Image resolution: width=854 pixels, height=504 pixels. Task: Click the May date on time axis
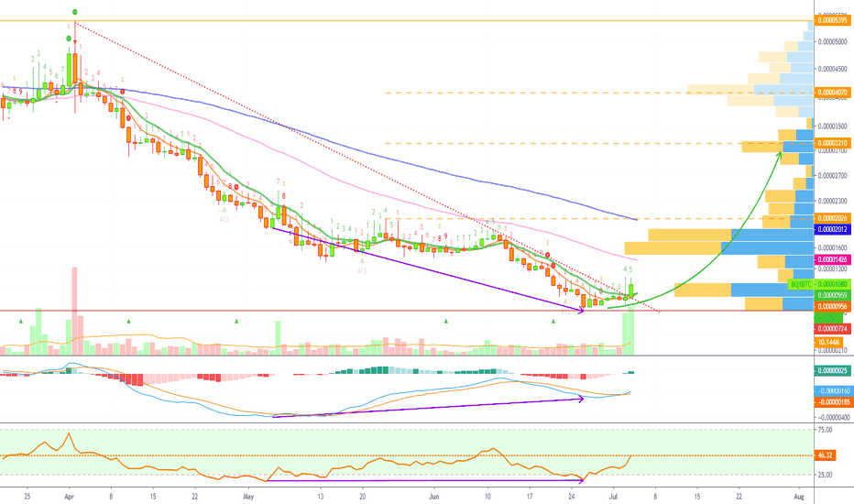[x=248, y=497]
